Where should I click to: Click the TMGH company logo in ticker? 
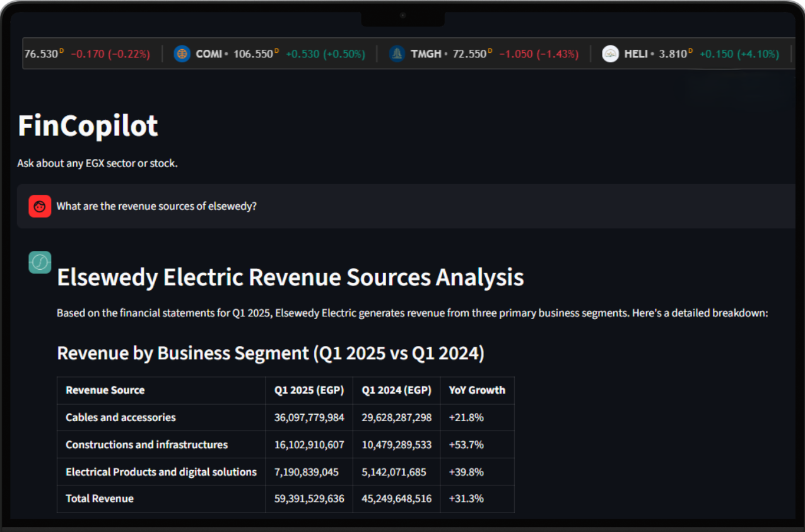pyautogui.click(x=396, y=54)
